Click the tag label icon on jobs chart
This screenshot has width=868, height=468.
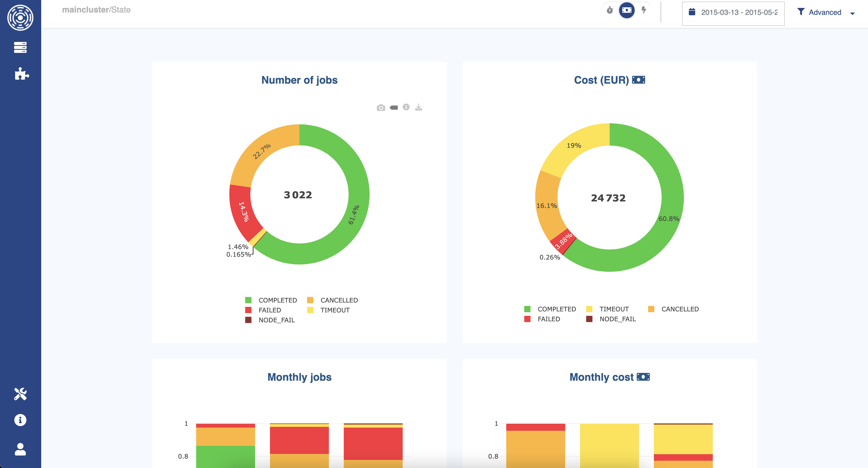pos(394,108)
